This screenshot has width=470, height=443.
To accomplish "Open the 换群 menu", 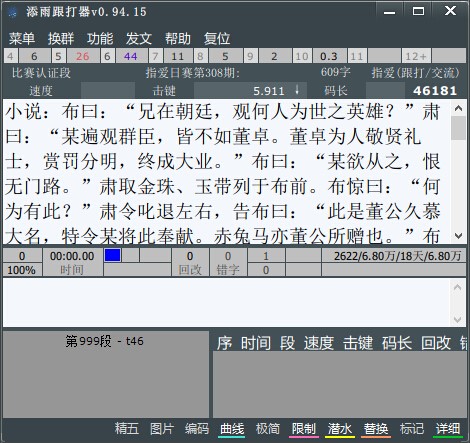I will (x=61, y=39).
